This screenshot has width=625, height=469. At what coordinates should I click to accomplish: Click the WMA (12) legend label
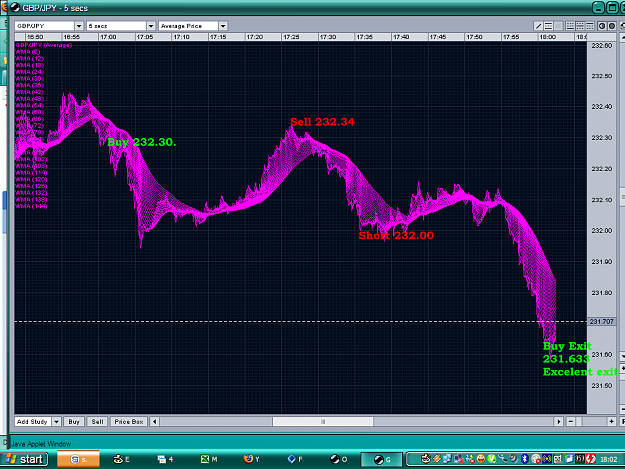[x=29, y=59]
